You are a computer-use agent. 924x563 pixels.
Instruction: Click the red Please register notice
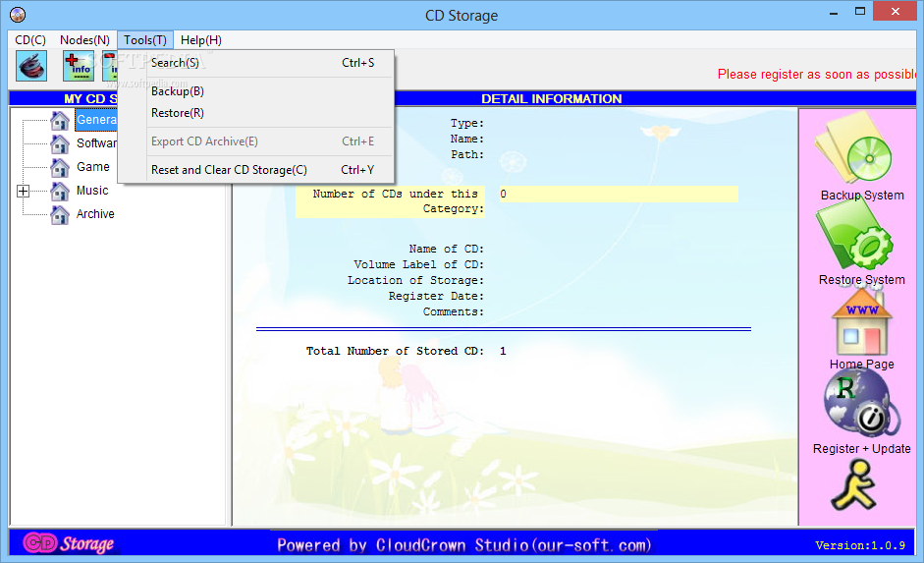(817, 75)
